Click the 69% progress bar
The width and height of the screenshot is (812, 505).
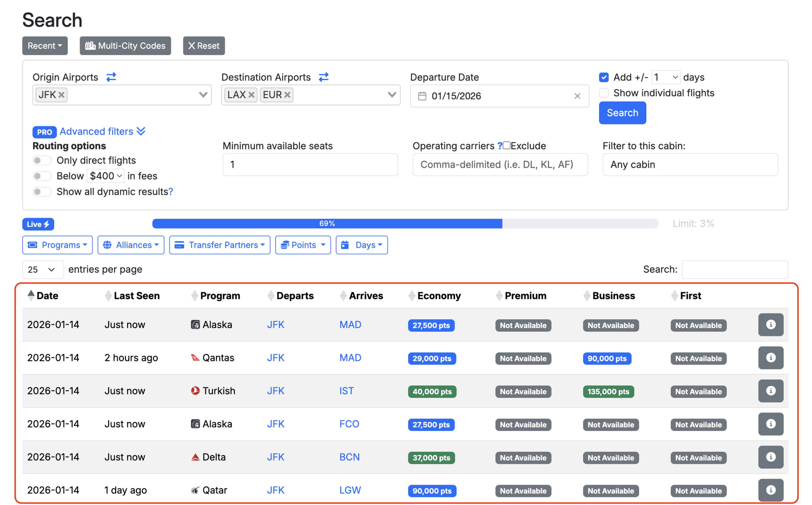(327, 223)
